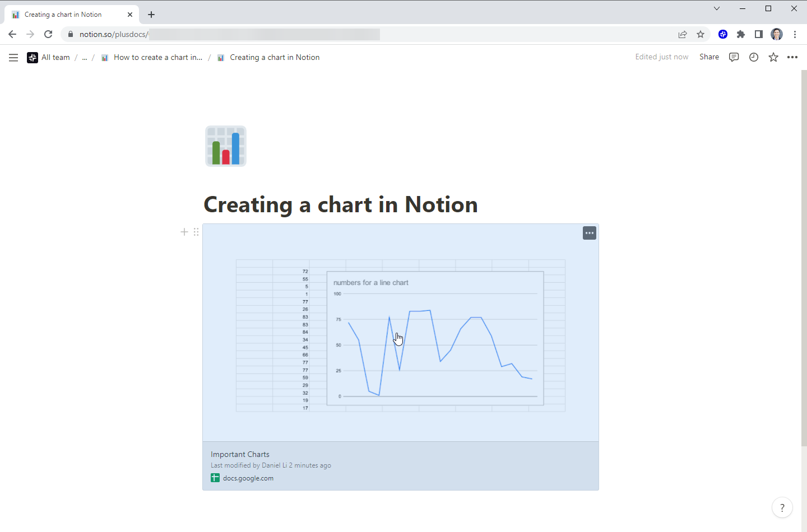Click the bar chart page icon

(x=226, y=146)
